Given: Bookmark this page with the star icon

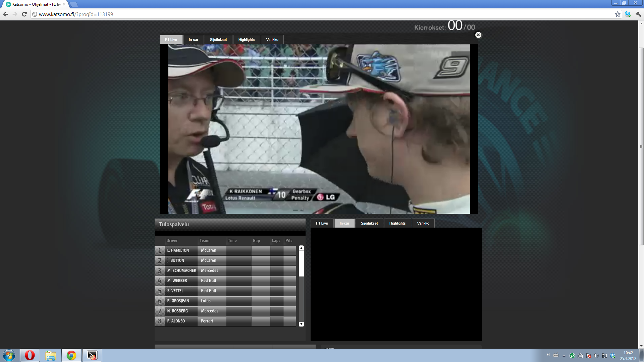Looking at the screenshot, I should click(x=618, y=14).
